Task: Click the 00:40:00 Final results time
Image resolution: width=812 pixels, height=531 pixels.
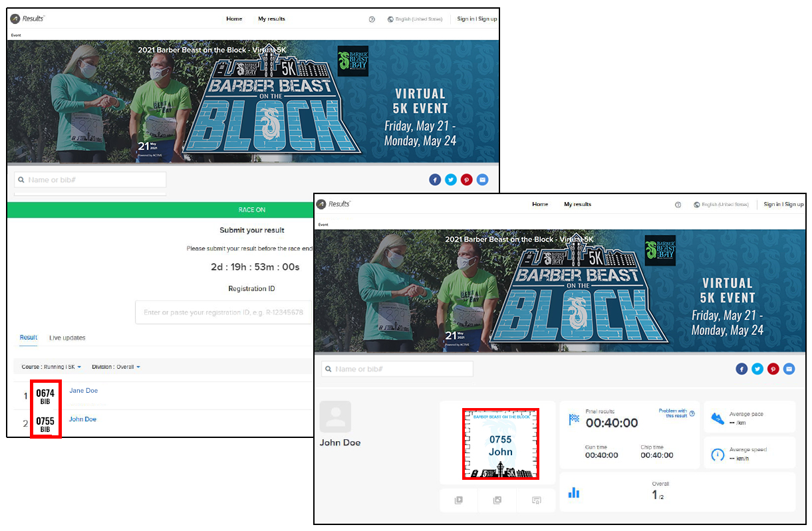Action: point(612,423)
